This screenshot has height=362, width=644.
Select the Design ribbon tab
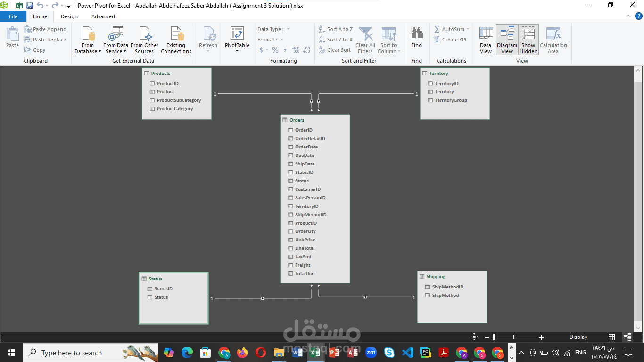click(69, 16)
